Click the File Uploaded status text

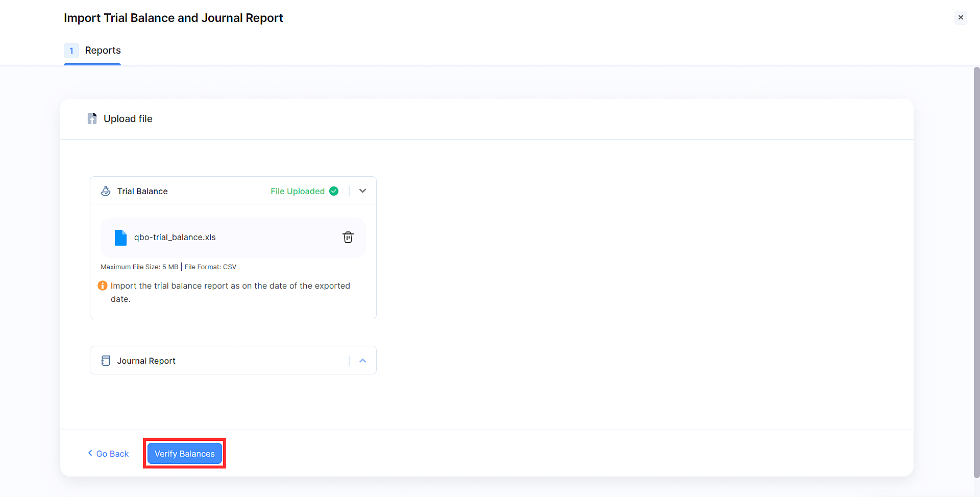coord(297,191)
